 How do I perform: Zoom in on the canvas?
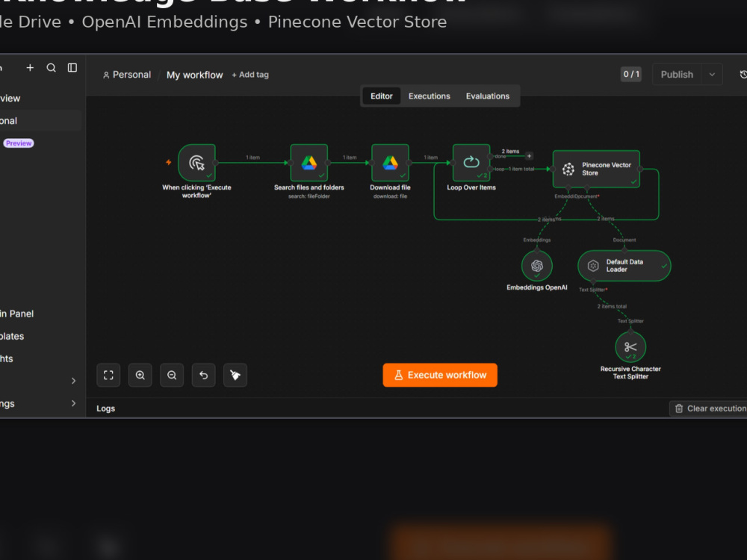[x=140, y=376]
